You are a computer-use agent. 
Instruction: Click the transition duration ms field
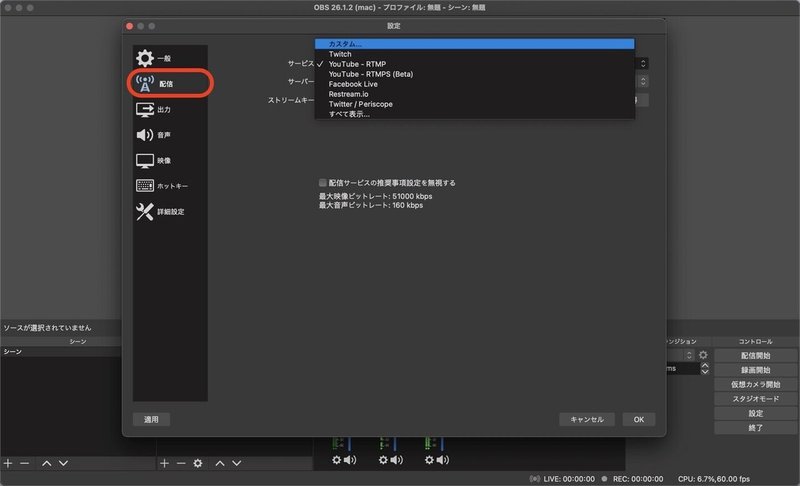[683, 368]
